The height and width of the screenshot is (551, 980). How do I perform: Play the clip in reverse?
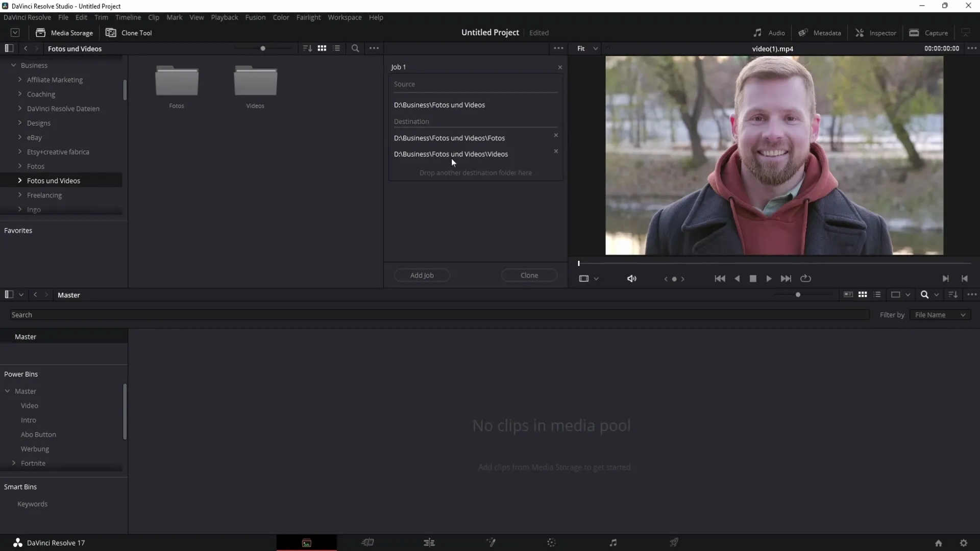point(737,279)
